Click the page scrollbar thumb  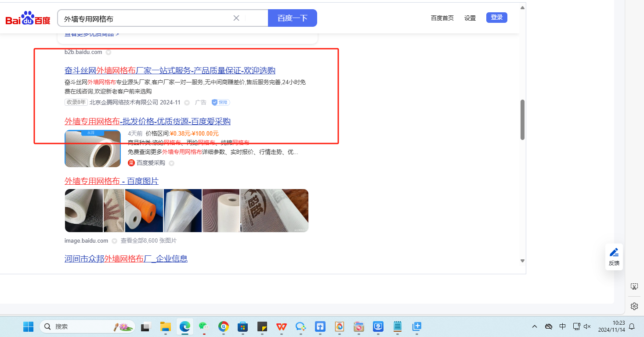[522, 120]
